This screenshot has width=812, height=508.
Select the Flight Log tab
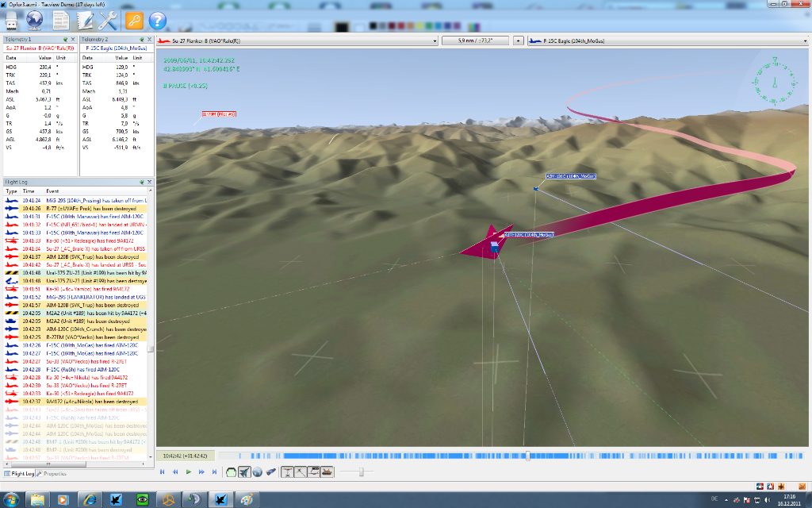click(x=19, y=473)
